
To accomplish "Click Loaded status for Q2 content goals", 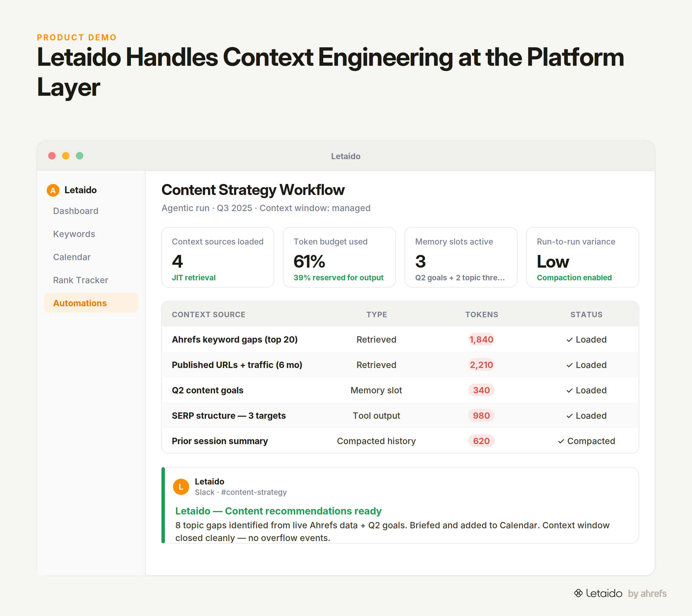I will (x=586, y=390).
